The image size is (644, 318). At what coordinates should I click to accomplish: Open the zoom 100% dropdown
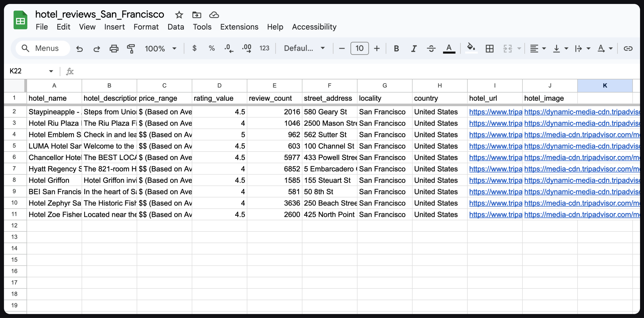pyautogui.click(x=161, y=48)
